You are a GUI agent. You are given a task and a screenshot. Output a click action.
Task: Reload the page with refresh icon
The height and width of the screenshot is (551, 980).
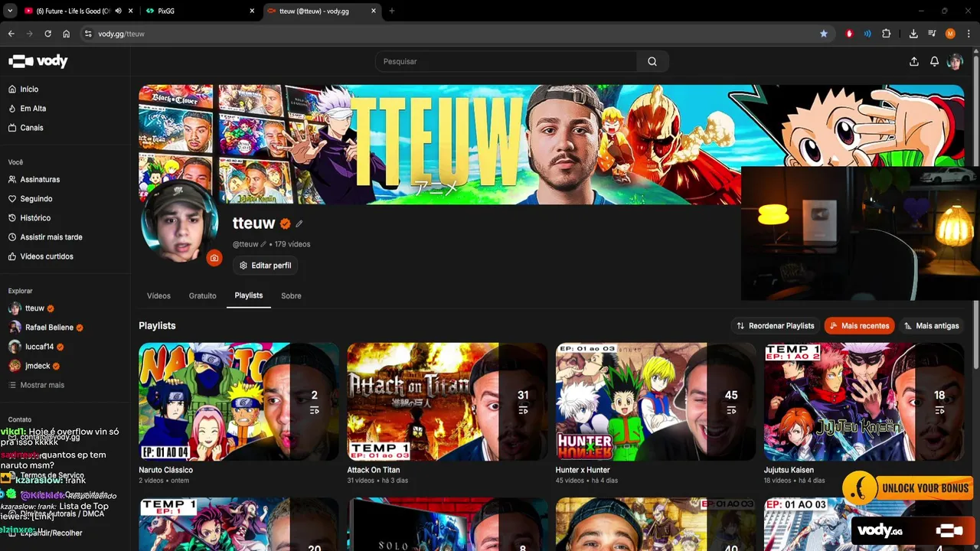coord(47,34)
